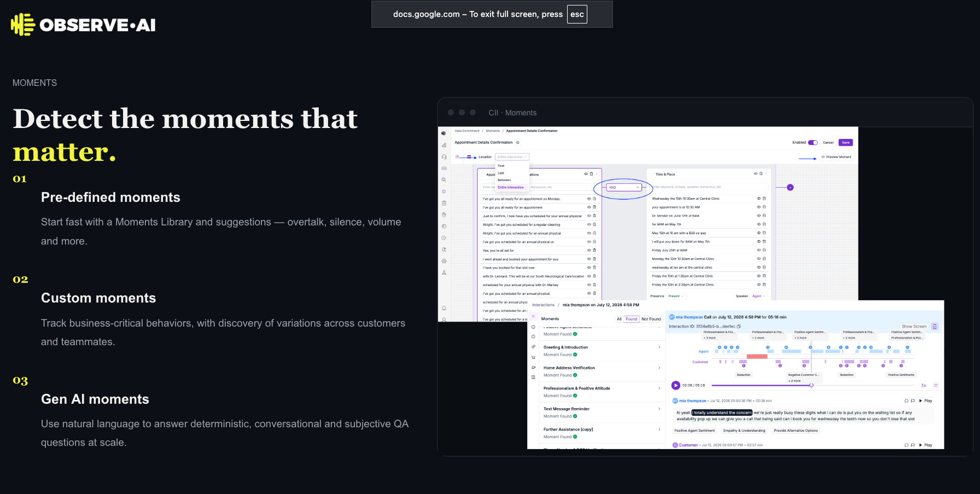Screen dimensions: 980x494
Task: Switch the Moments filter to 'All'
Action: click(619, 319)
